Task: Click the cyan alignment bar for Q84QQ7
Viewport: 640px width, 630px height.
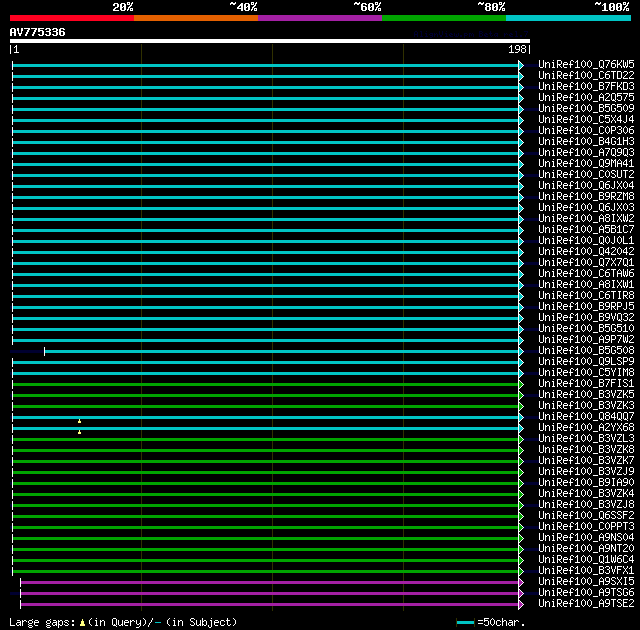Action: click(265, 417)
